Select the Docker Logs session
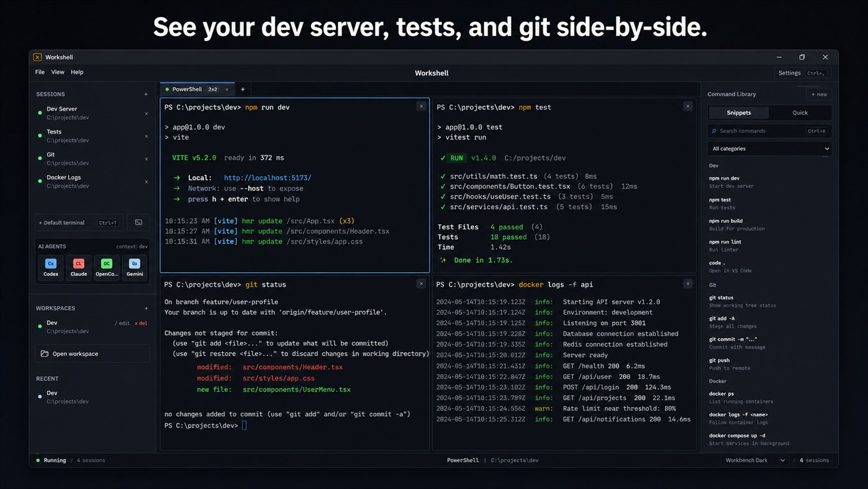The height and width of the screenshot is (489, 868). 92,181
